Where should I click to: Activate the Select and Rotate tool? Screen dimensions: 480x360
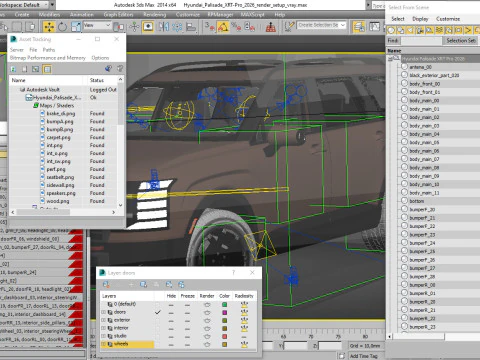pos(62,26)
